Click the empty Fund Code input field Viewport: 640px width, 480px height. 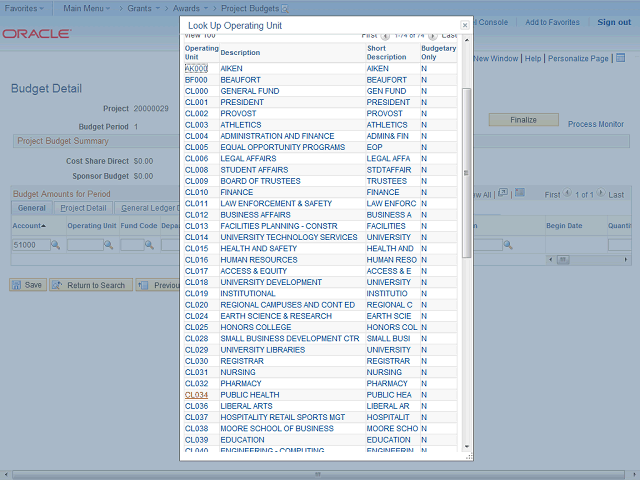pos(132,245)
